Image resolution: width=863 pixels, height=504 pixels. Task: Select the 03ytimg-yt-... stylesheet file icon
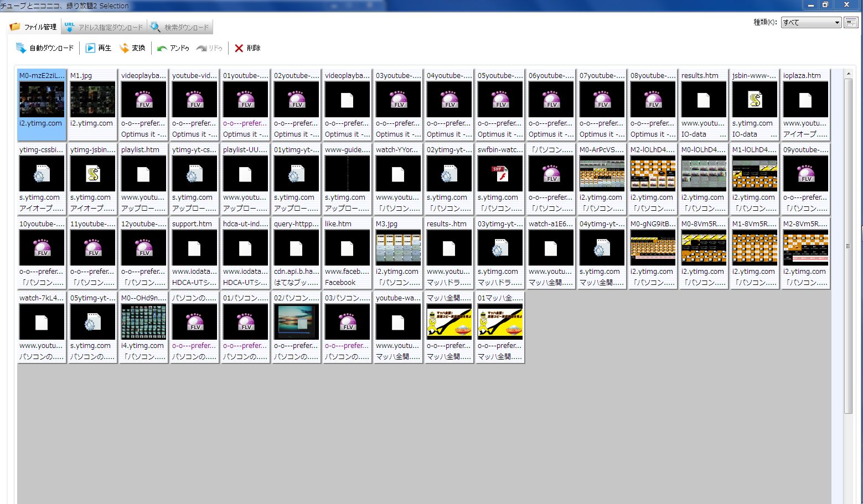coord(500,248)
